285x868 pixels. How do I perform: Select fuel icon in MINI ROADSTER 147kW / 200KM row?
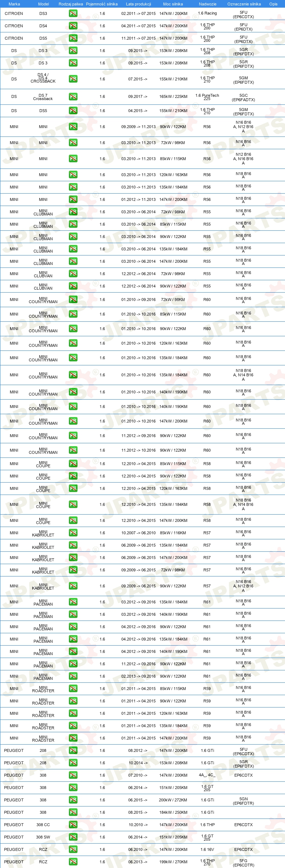tap(73, 738)
